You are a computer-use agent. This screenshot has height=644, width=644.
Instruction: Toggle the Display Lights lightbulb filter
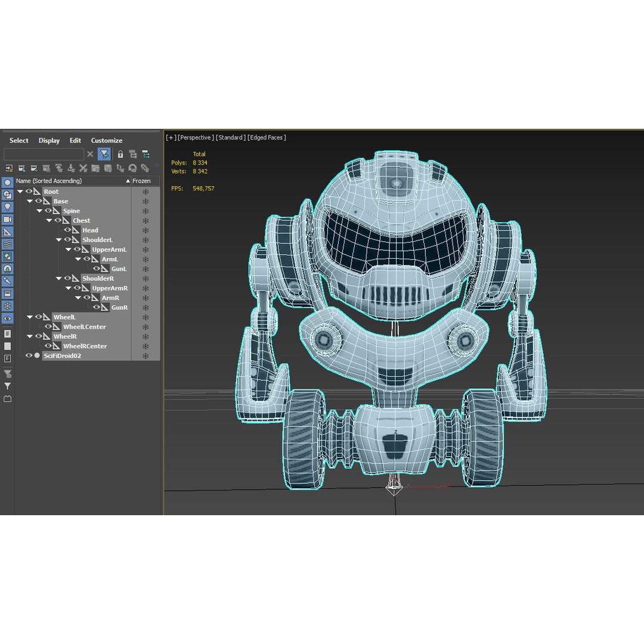(x=7, y=207)
